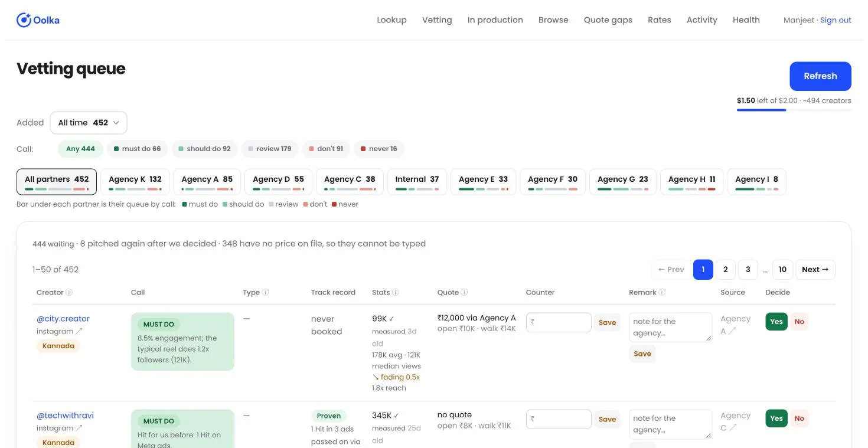Image resolution: width=868 pixels, height=448 pixels.
Task: Click the info icon beside Creator header
Action: [x=69, y=292]
